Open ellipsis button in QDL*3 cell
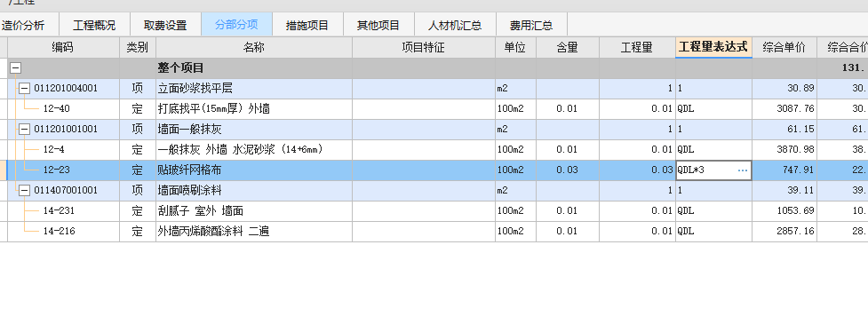 tap(743, 170)
